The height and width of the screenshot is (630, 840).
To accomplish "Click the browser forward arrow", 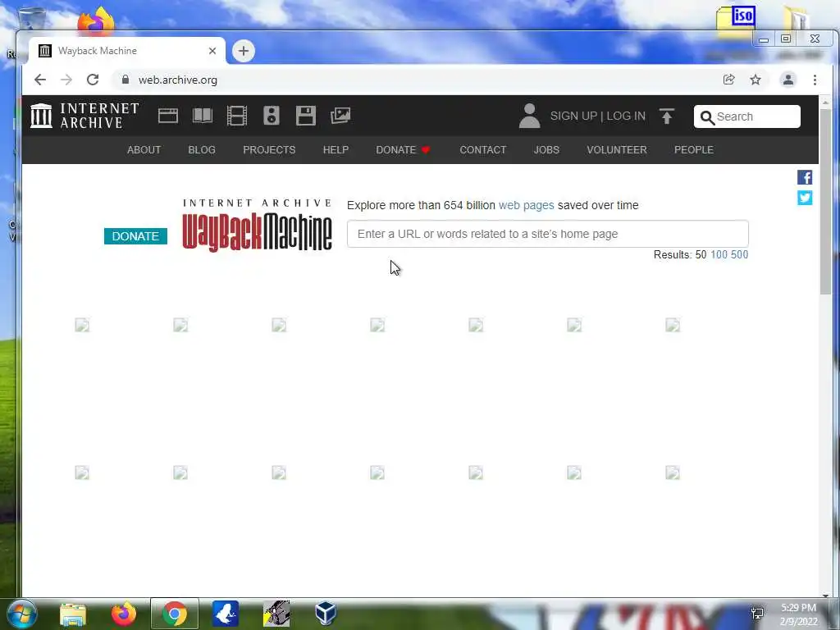I will 66,80.
